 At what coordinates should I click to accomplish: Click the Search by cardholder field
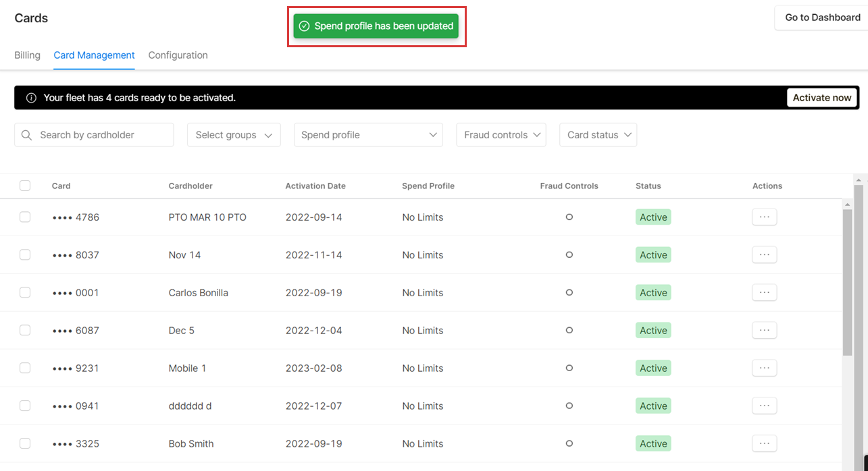coord(94,135)
